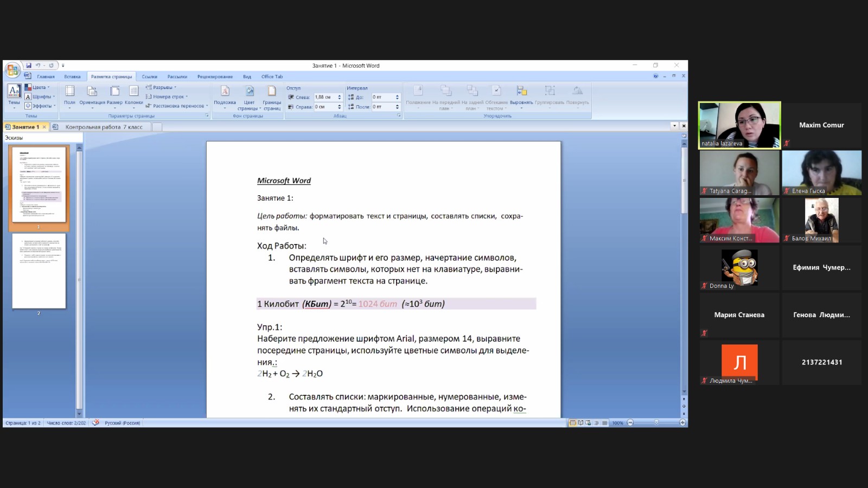
Task: Click natalia lazareva's video tile
Action: click(x=739, y=125)
